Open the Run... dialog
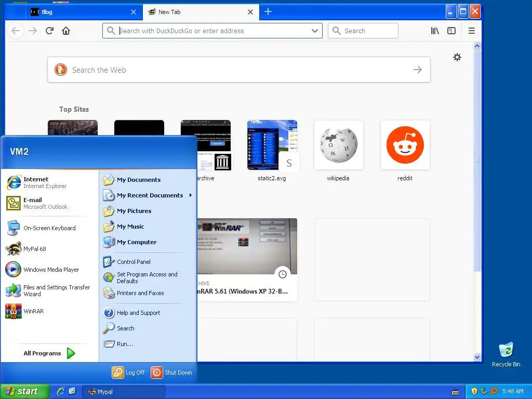 148,344
